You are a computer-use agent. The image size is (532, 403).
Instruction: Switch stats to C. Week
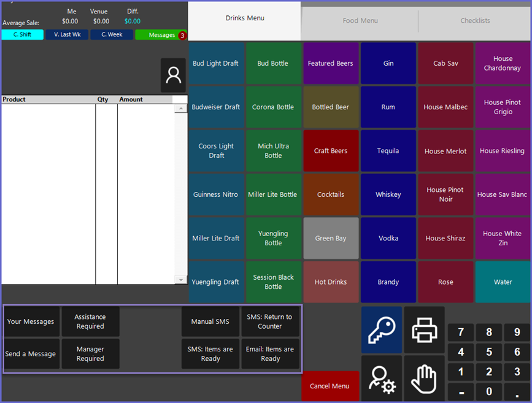pos(112,35)
